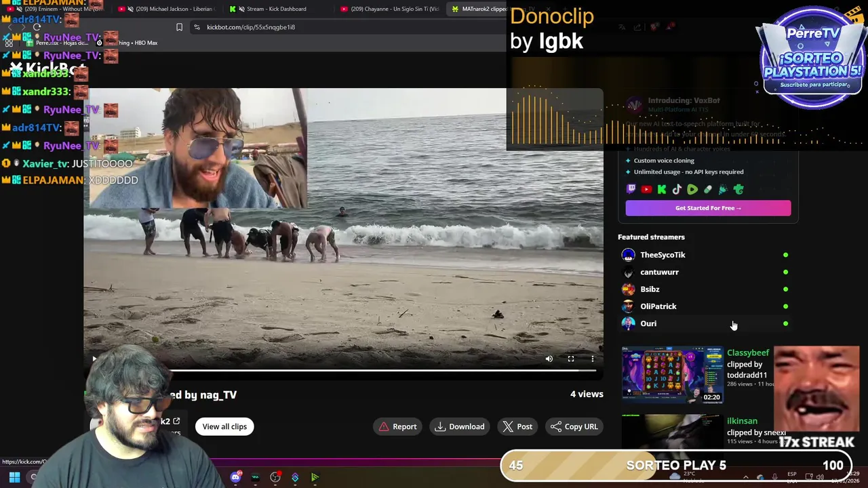
Task: Click the Twitch platform icon
Action: (x=631, y=190)
